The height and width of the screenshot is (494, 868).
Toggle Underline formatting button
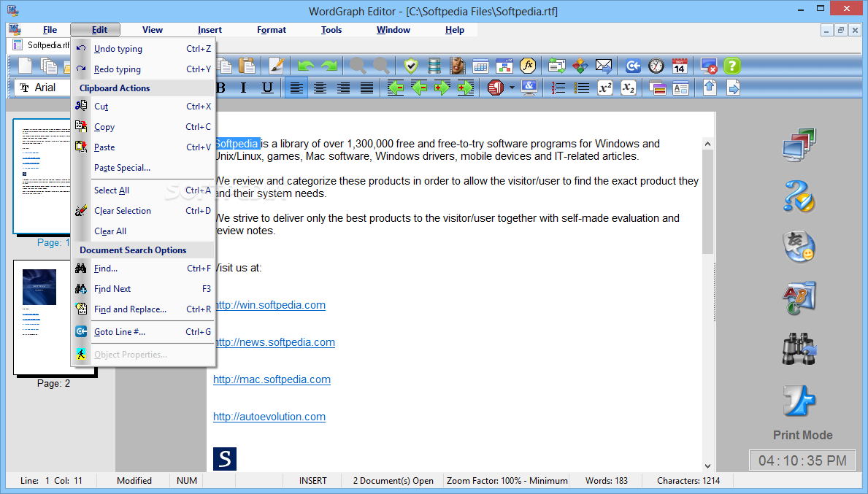267,88
